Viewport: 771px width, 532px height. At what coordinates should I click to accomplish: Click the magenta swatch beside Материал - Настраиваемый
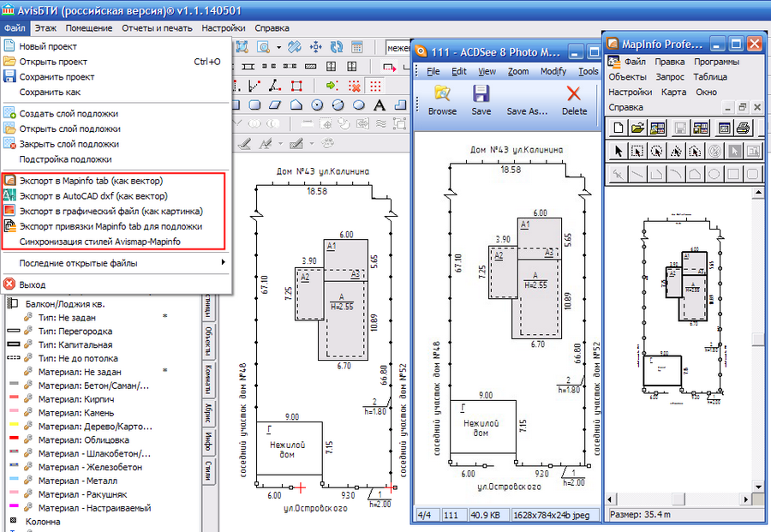click(x=14, y=506)
